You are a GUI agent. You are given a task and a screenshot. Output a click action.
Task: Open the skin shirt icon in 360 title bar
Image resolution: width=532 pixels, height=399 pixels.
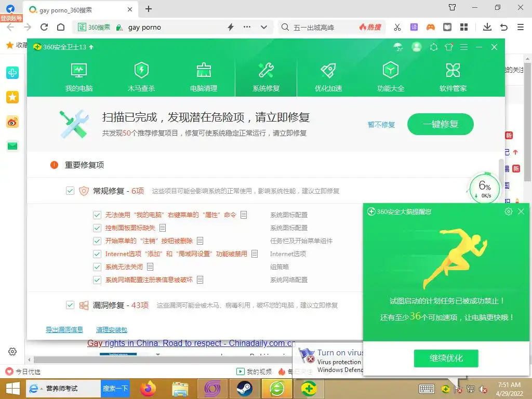click(x=449, y=47)
